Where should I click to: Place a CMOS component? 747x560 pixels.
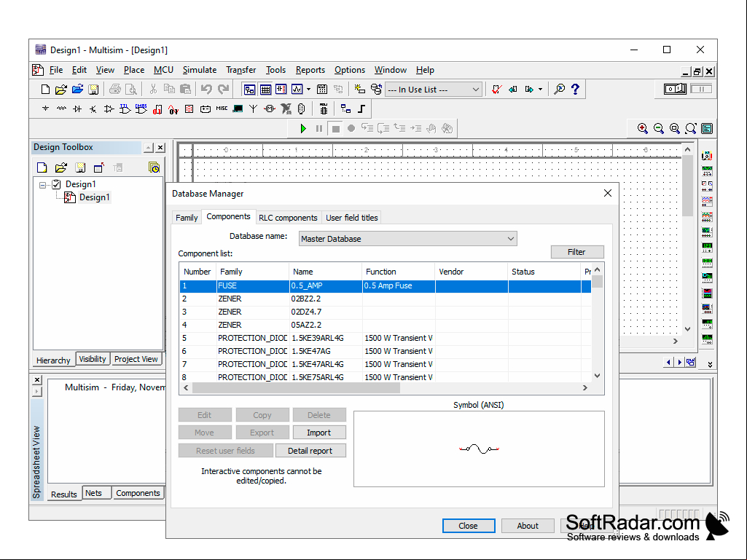pyautogui.click(x=141, y=109)
